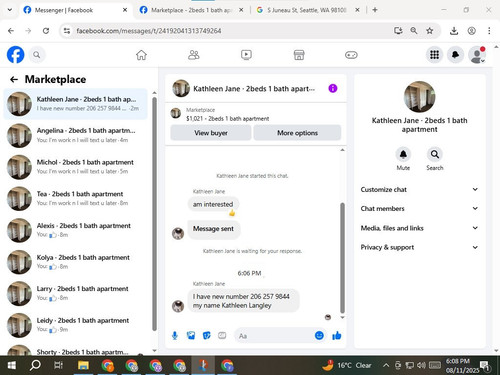Viewport: 500px width, 375px height.
Task: Expand the Media, files and links section
Action: (x=419, y=228)
